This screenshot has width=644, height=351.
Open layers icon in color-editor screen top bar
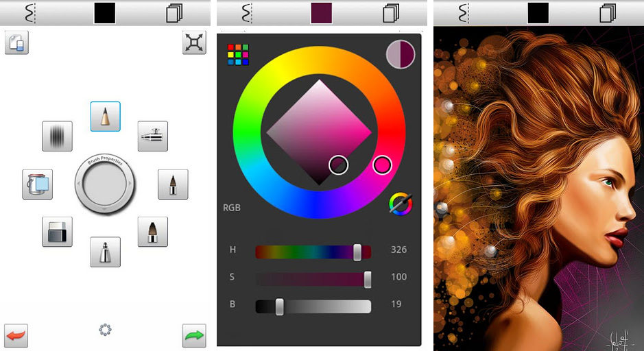[392, 13]
